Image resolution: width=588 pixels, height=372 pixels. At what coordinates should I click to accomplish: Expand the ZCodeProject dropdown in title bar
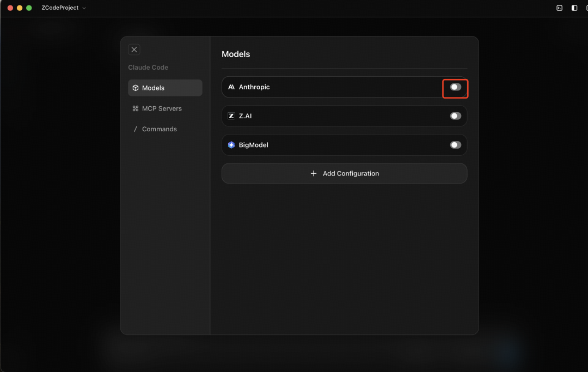(x=64, y=8)
